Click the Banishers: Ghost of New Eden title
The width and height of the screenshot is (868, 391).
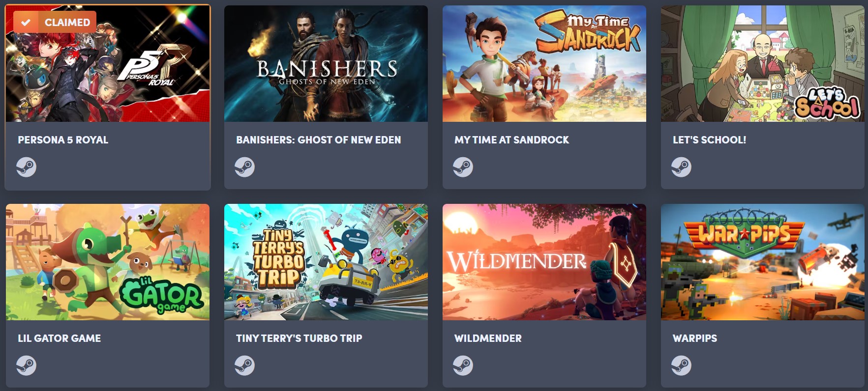tap(319, 140)
